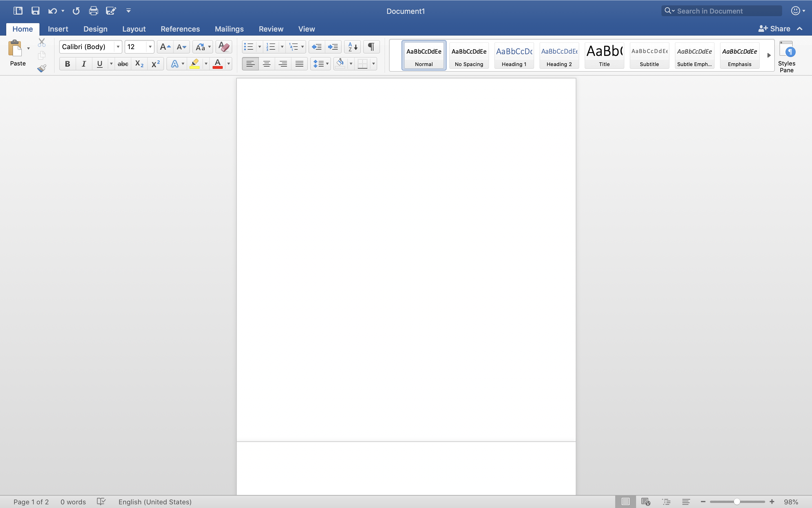Click zoom in plus button
The height and width of the screenshot is (508, 812).
[772, 502]
